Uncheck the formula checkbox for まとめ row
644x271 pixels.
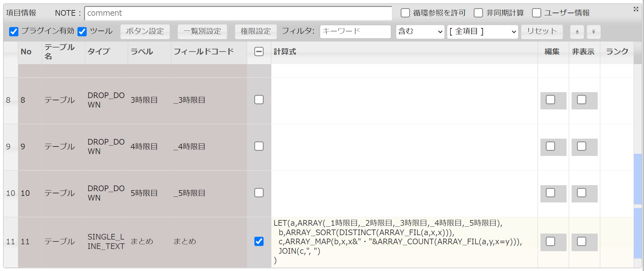tap(259, 241)
